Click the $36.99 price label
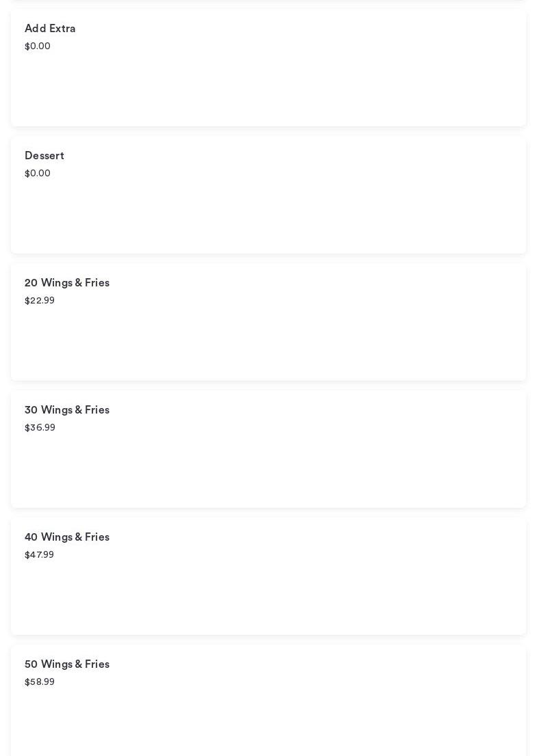 (40, 428)
